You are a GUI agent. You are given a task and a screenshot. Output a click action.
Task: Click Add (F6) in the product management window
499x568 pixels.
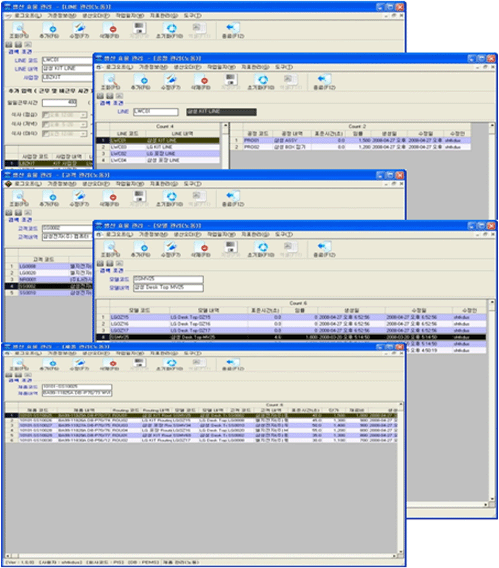click(49, 364)
